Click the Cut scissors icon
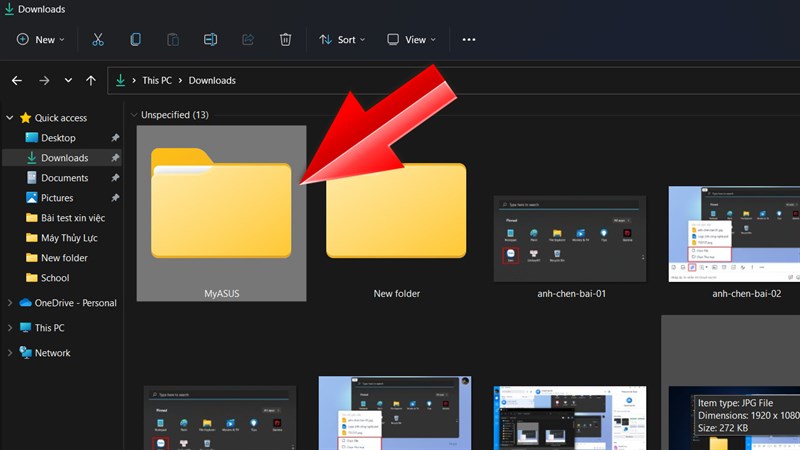800x450 pixels. 98,39
